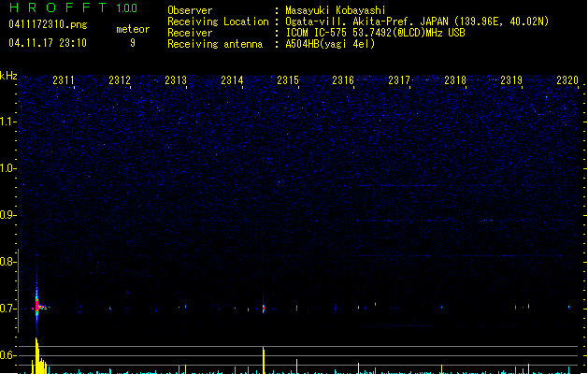Click the 0.9 kHz frequency label
The image size is (588, 374).
click(7, 215)
